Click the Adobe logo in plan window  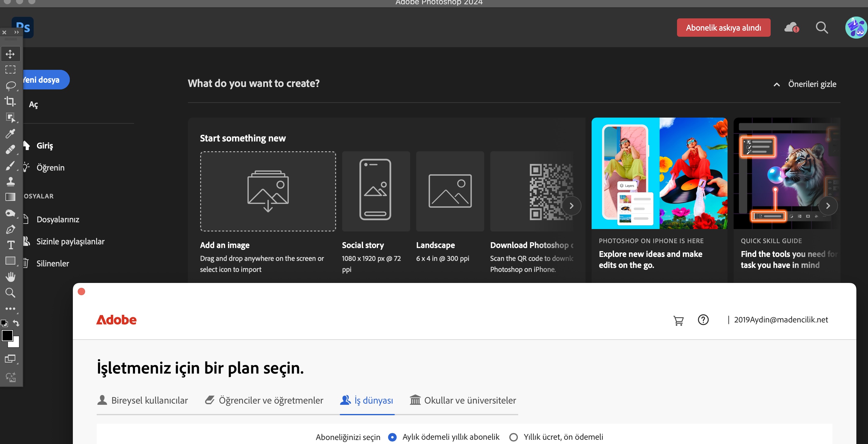point(117,320)
